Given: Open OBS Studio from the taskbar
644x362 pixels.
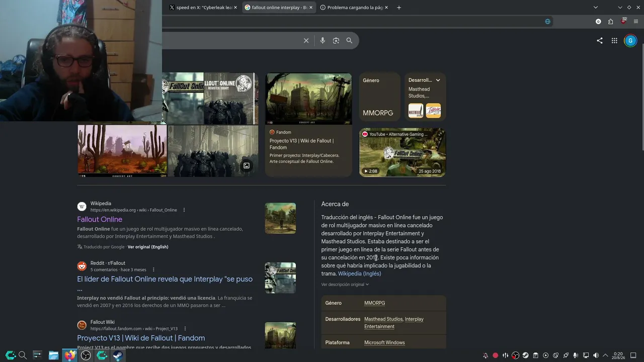Looking at the screenshot, I should [x=86, y=355].
